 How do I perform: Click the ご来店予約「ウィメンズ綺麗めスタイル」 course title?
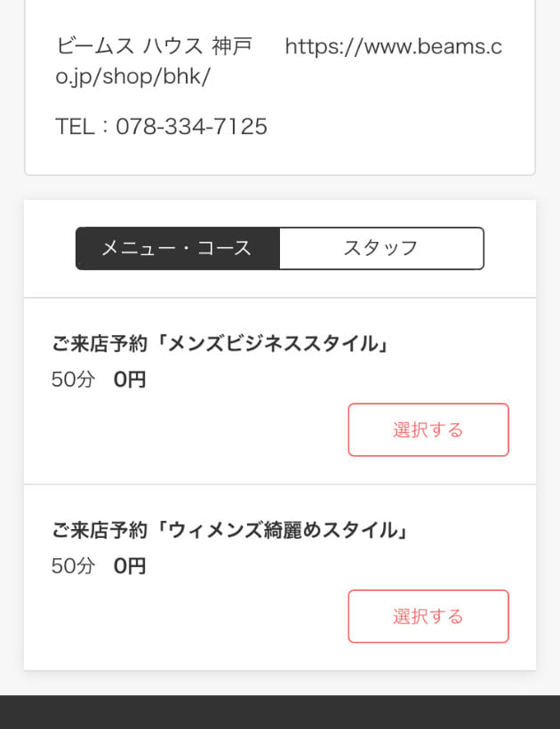coord(229,531)
